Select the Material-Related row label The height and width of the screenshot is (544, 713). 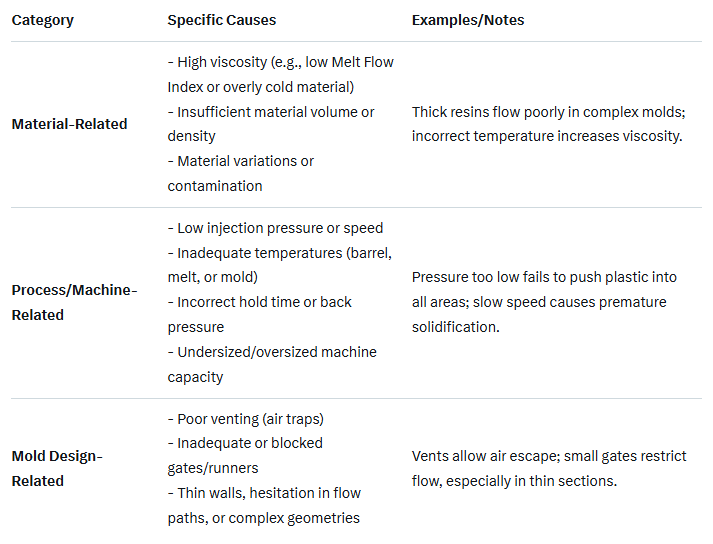click(69, 124)
